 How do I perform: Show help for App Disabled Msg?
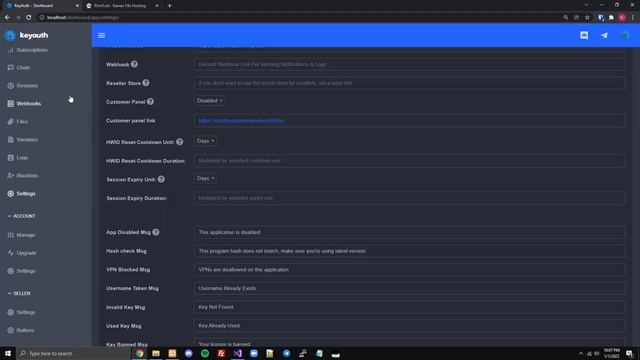tap(156, 232)
